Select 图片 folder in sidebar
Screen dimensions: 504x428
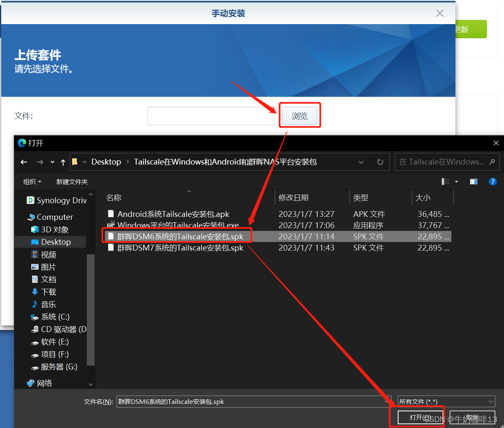click(x=44, y=267)
